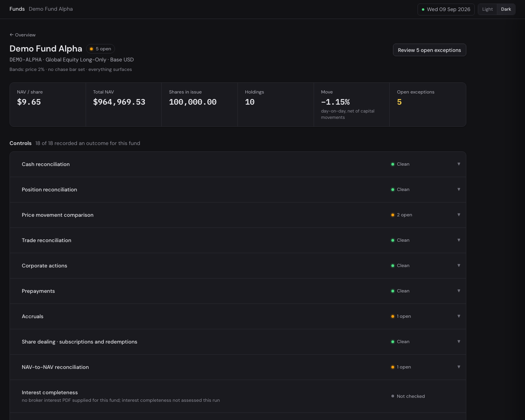Viewport: 525px width, 420px height.
Task: Click the orange dot on Accruals row
Action: pyautogui.click(x=393, y=316)
